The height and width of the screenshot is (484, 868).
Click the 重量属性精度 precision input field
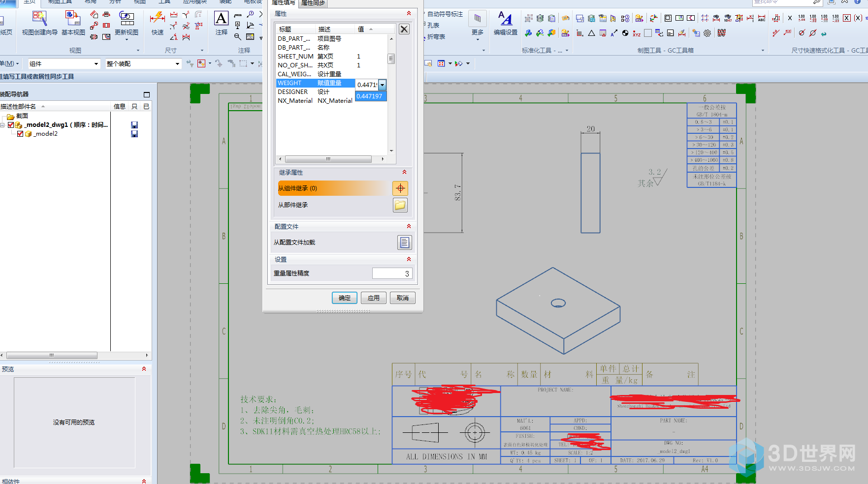coord(392,273)
